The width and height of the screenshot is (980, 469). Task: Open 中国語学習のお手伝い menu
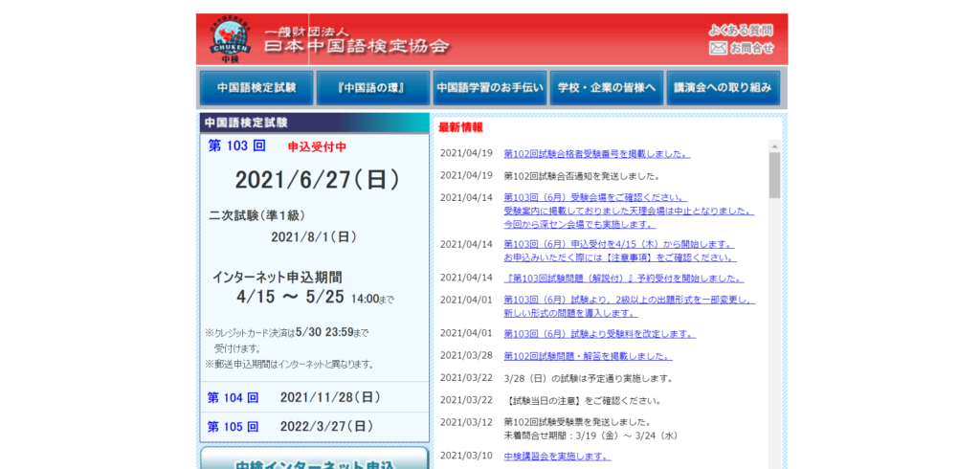pyautogui.click(x=489, y=88)
